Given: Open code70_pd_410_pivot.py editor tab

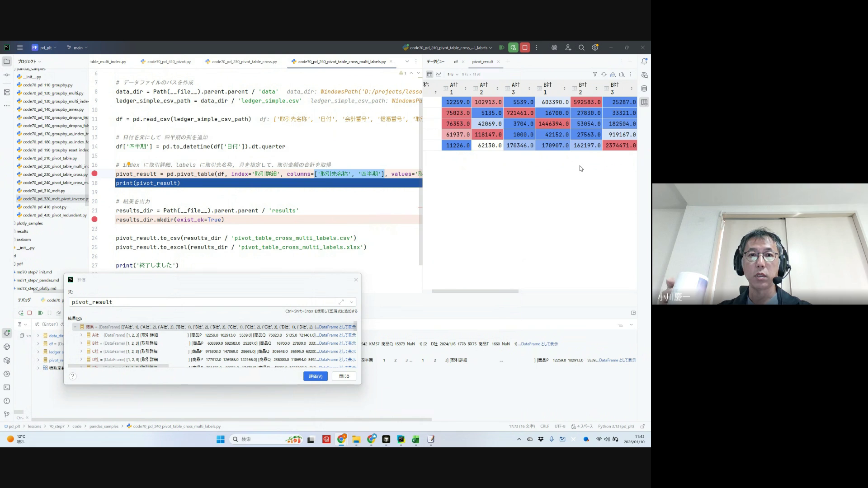Looking at the screenshot, I should pyautogui.click(x=169, y=62).
